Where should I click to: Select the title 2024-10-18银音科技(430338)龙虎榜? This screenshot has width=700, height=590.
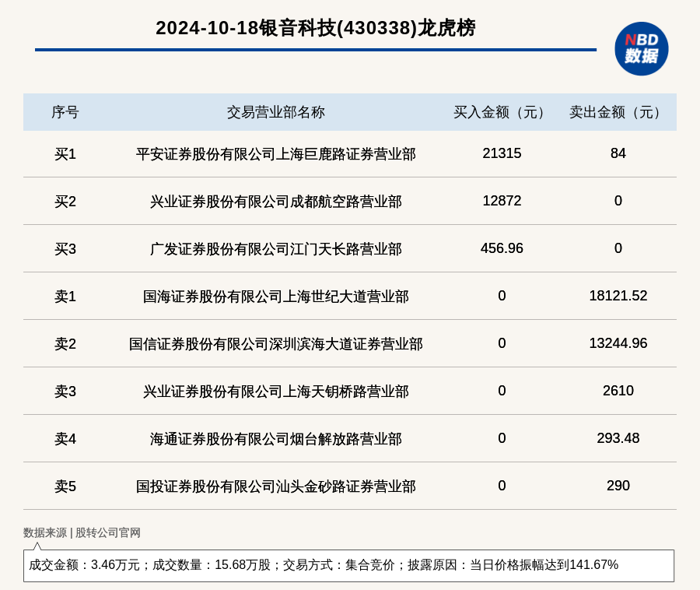click(316, 28)
